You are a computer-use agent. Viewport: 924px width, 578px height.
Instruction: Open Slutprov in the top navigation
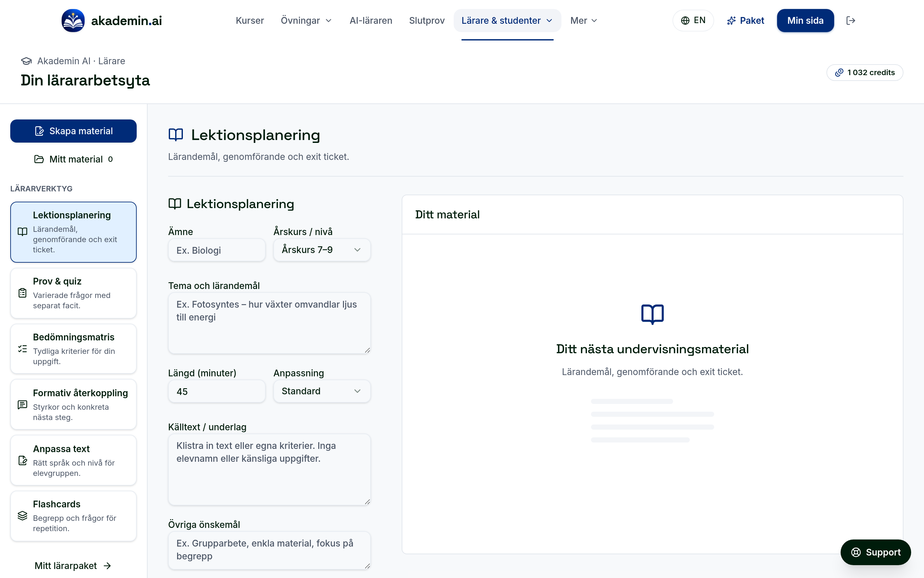coord(427,21)
